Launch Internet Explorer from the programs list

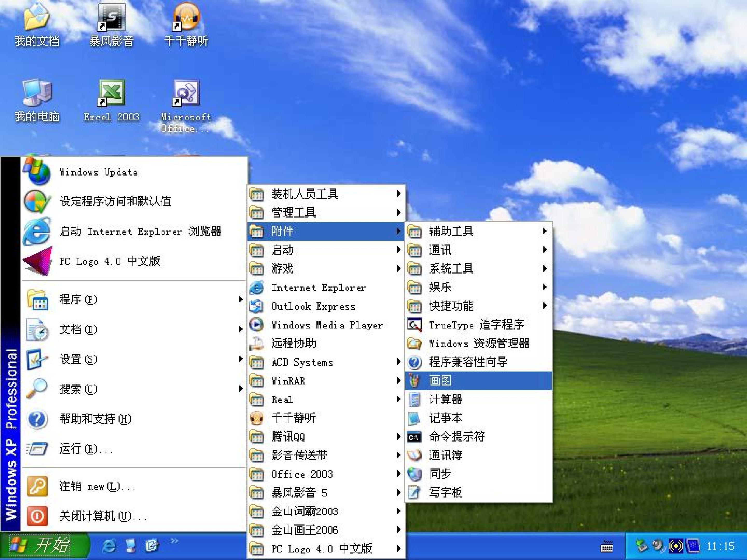[326, 288]
